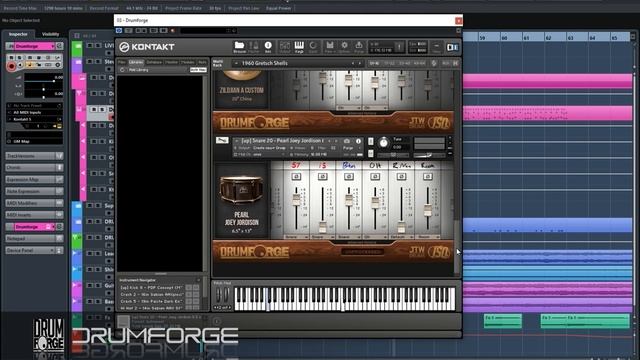Select the 01-16 rack page tab
Screen dimensions: 640x360
[374, 63]
